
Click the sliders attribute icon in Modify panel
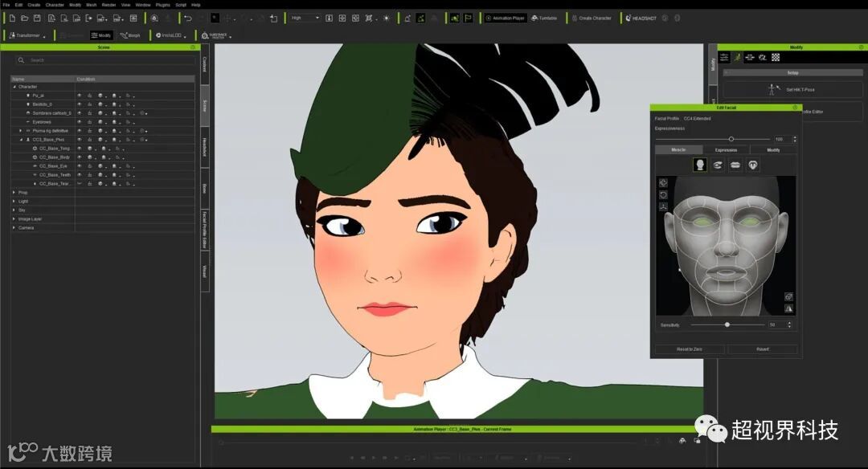[725, 58]
